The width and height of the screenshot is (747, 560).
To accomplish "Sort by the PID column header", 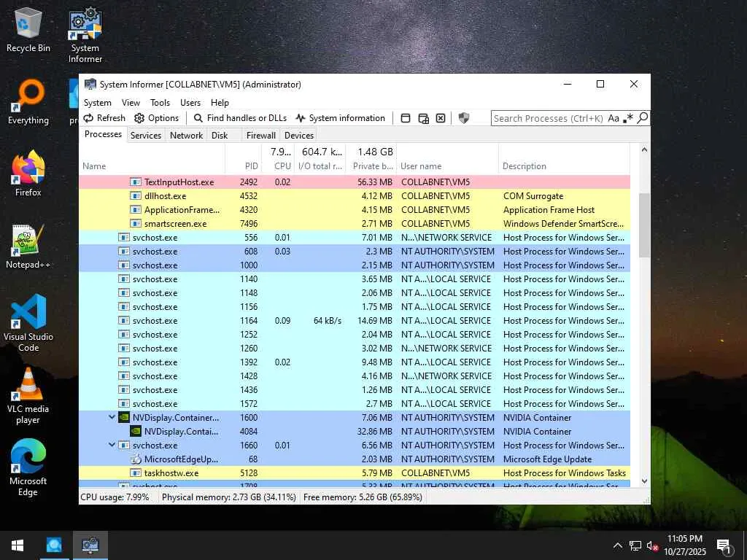I will (x=243, y=159).
